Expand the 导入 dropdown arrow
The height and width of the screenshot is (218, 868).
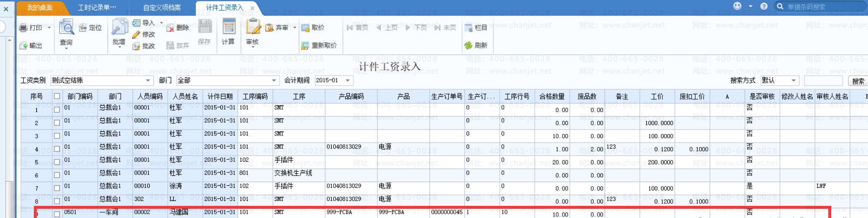pyautogui.click(x=161, y=23)
